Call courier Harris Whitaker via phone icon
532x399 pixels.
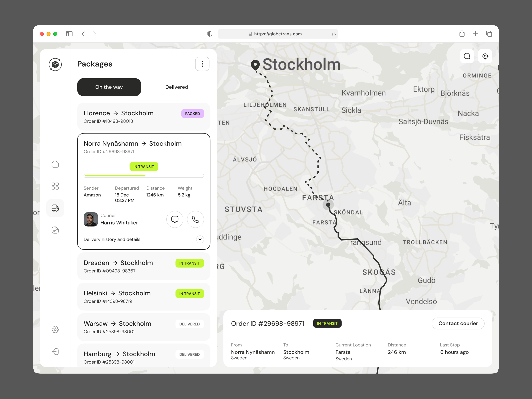[195, 219]
